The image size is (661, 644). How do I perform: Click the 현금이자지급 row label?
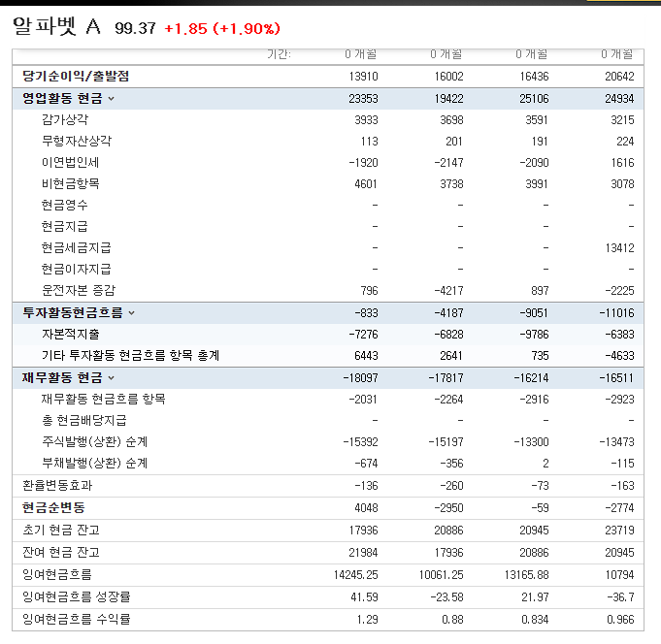coord(77,269)
